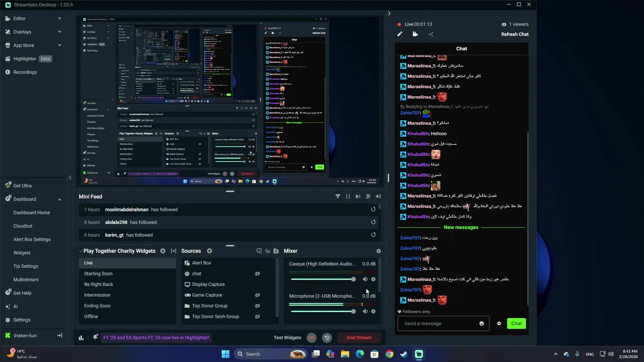Viewport: 644px width, 362px height.
Task: Add a new scene with the plus icon
Action: click(163, 251)
